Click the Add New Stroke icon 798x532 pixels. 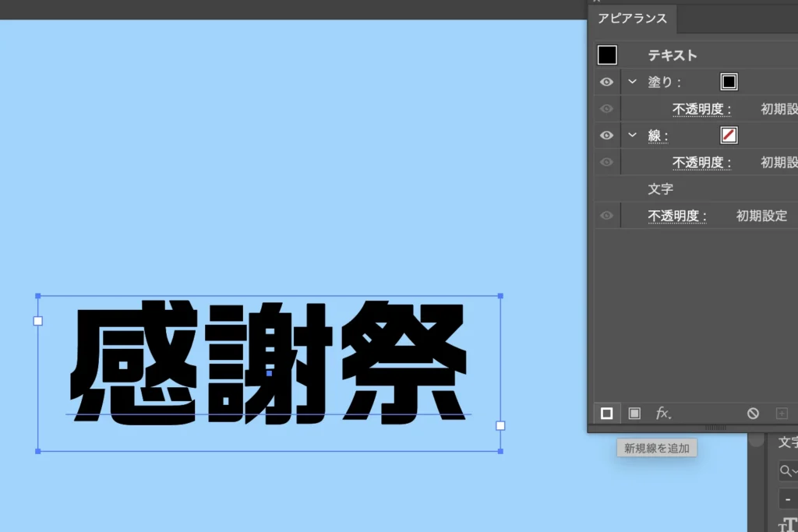point(606,414)
